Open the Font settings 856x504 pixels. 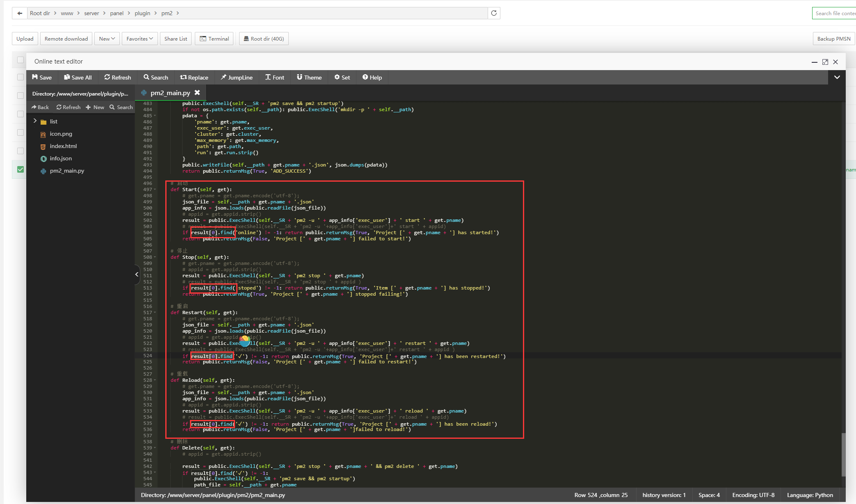point(274,77)
